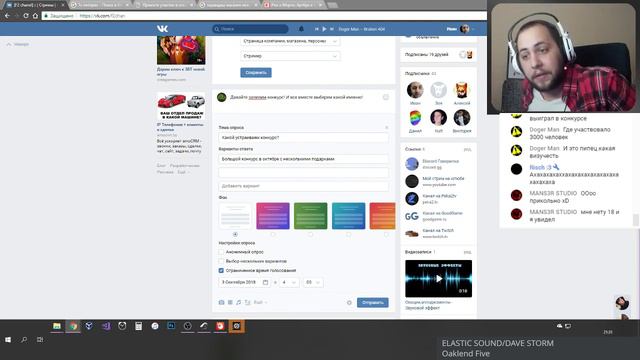Viewport: 640px width, 360px height.
Task: Open Windows Start menu
Action: (8, 340)
